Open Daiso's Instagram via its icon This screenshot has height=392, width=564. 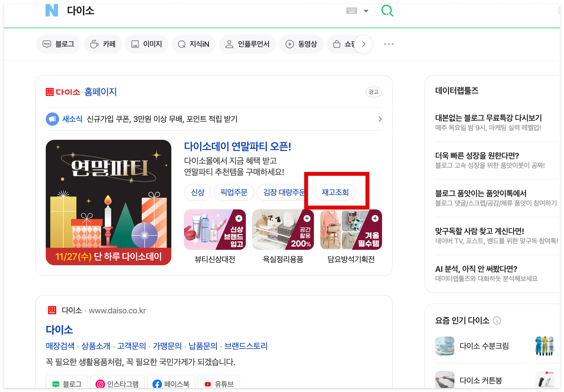point(100,384)
